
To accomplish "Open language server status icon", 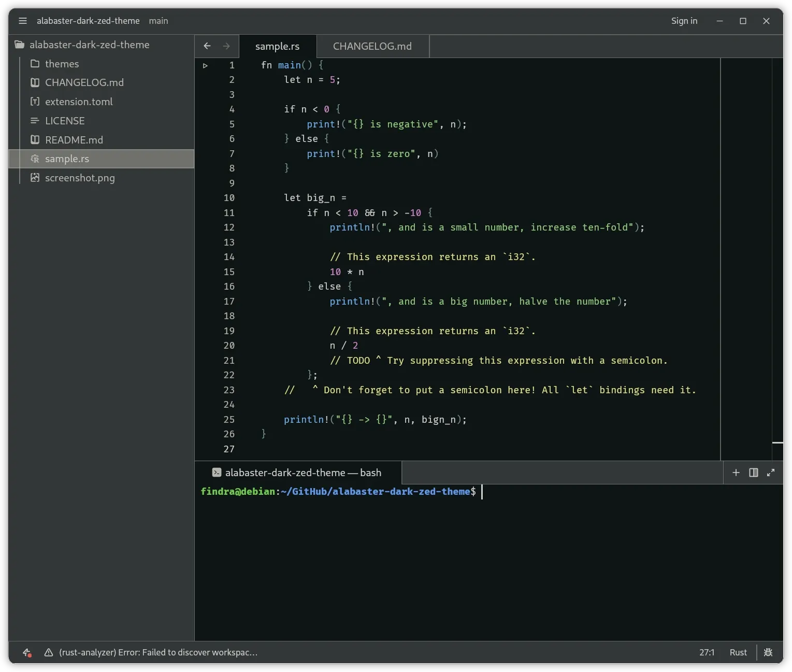I will coord(27,652).
